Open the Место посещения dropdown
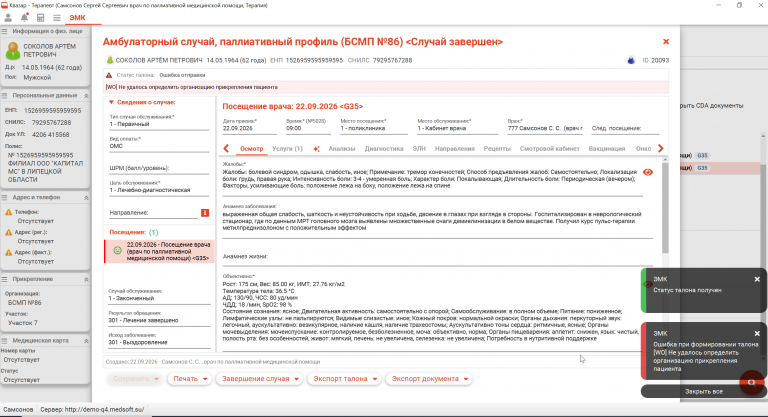The width and height of the screenshot is (768, 417). coord(374,128)
